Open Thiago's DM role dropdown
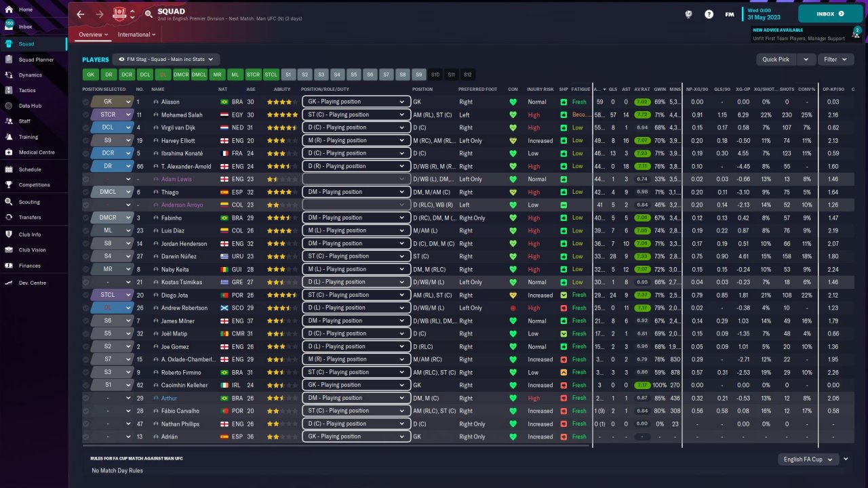Screen dimensions: 868x488 click(x=356, y=192)
